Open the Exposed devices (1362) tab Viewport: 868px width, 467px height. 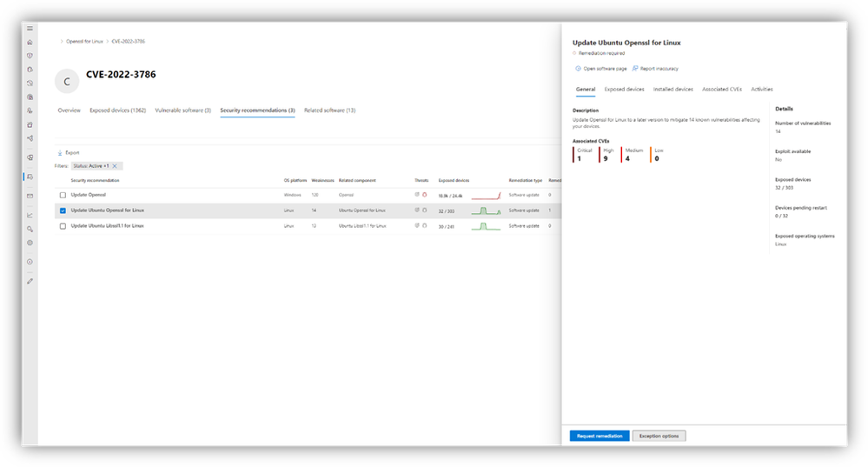(118, 110)
